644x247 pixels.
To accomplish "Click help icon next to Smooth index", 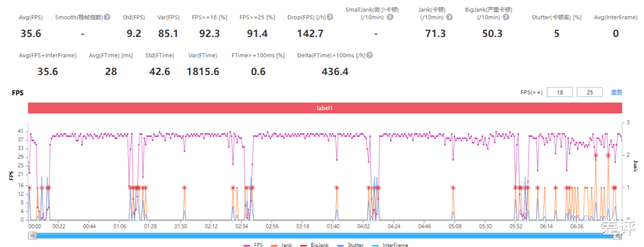I will 107,17.
